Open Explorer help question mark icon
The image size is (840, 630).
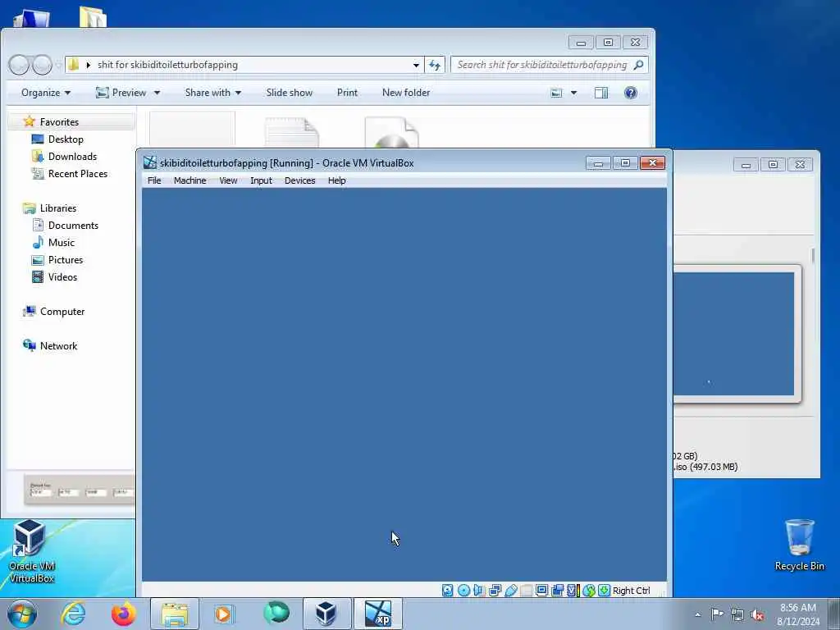click(x=631, y=93)
